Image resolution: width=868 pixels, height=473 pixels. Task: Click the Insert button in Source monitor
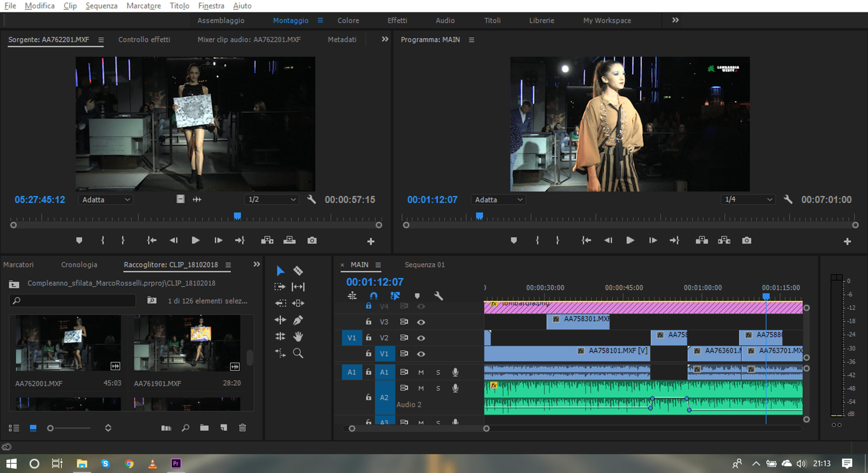tap(267, 240)
